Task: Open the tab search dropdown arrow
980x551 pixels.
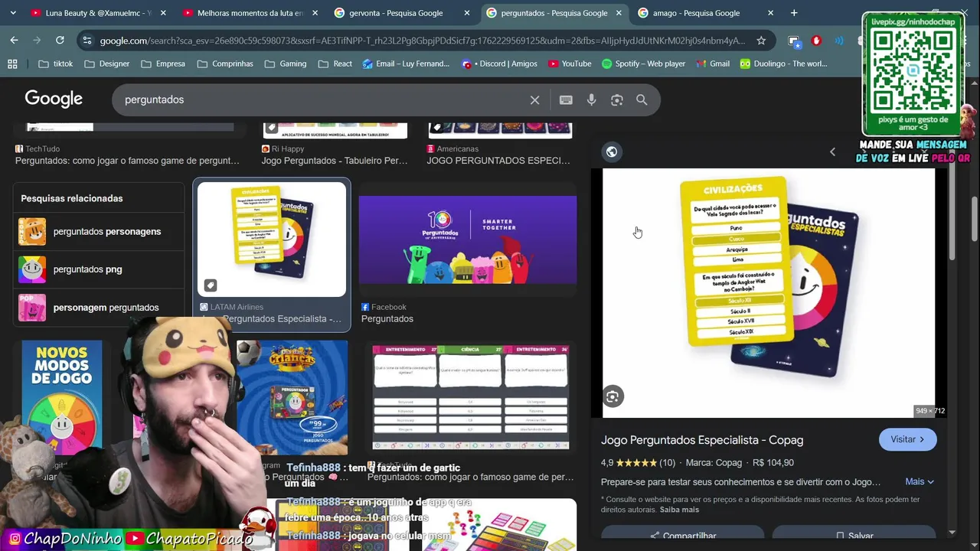Action: [13, 13]
